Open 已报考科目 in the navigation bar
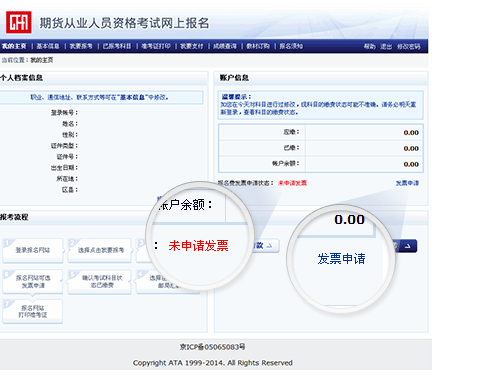 coord(117,46)
